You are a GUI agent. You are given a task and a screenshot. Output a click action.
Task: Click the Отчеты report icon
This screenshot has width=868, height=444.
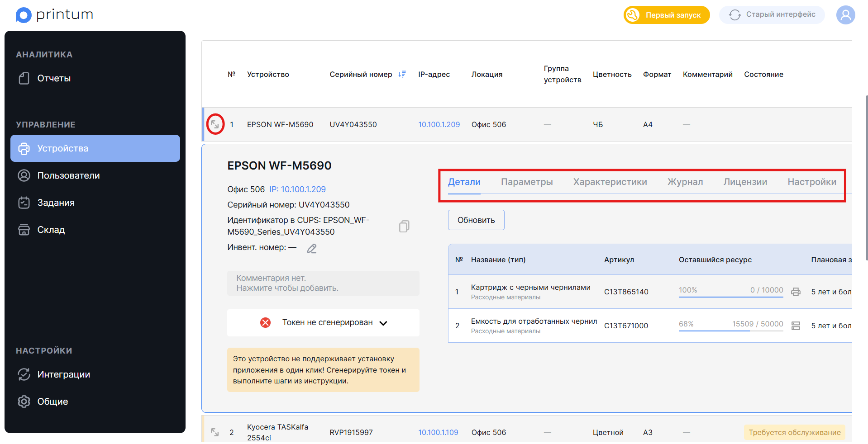click(x=24, y=78)
